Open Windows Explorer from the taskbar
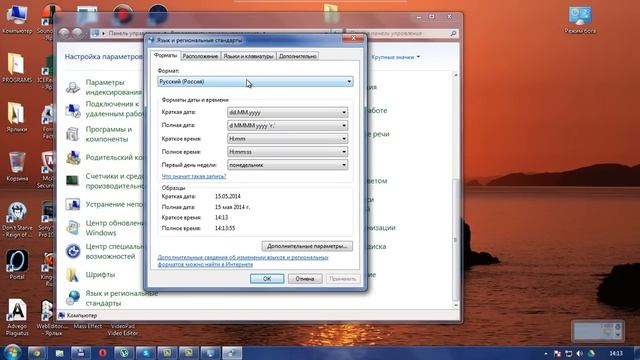 pos(60,353)
